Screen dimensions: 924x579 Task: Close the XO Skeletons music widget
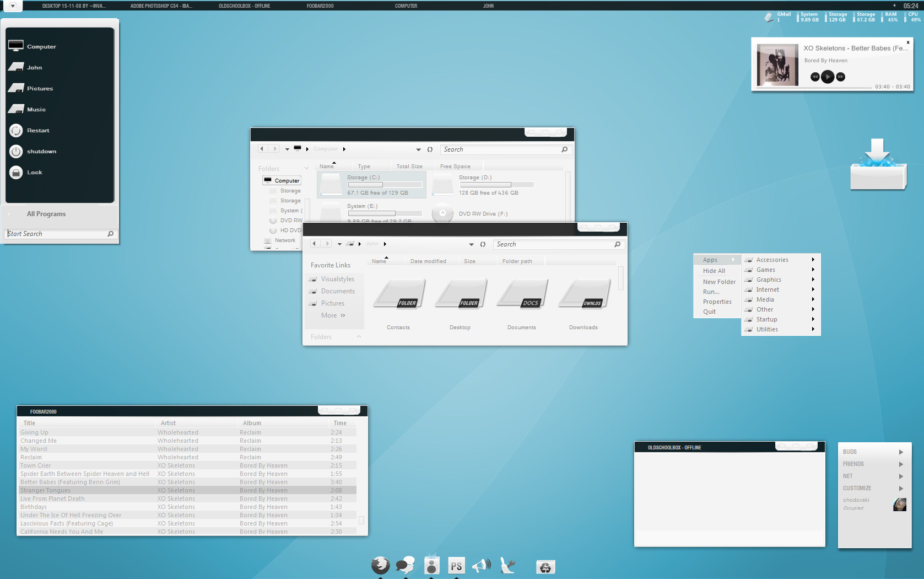pos(908,42)
